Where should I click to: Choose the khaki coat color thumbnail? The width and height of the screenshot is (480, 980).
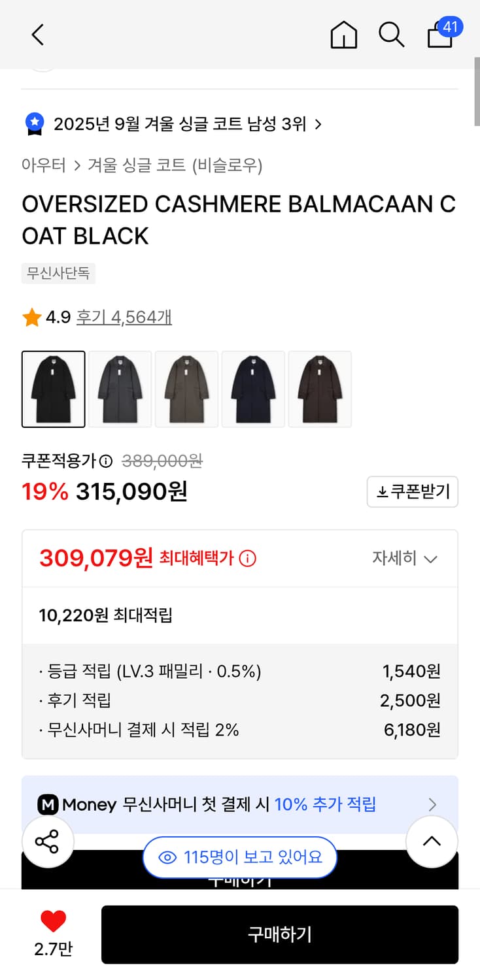187,389
